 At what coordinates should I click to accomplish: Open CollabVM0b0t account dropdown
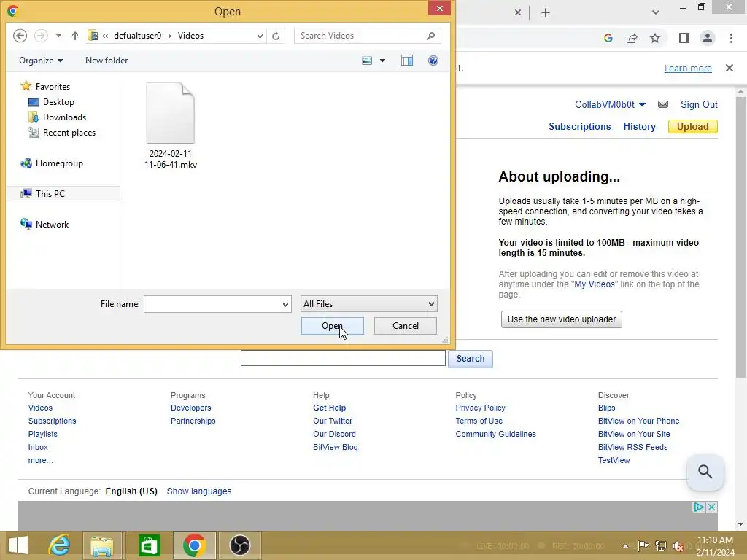click(x=611, y=105)
